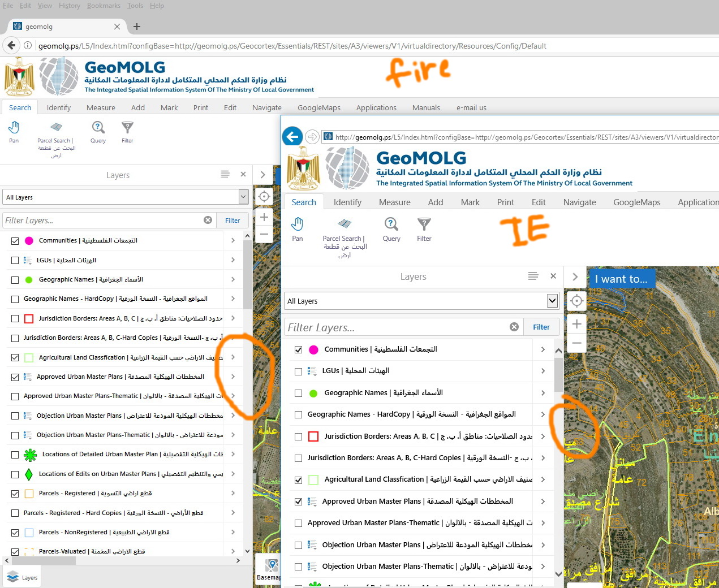This screenshot has width=719, height=588.
Task: Close Layers panel in Firefox window
Action: point(243,174)
